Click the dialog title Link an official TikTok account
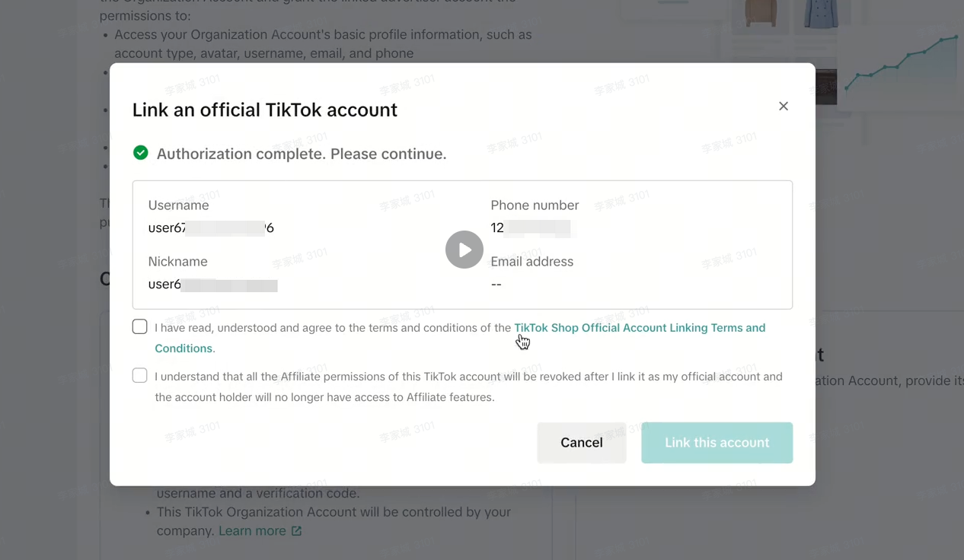The image size is (964, 560). tap(265, 110)
